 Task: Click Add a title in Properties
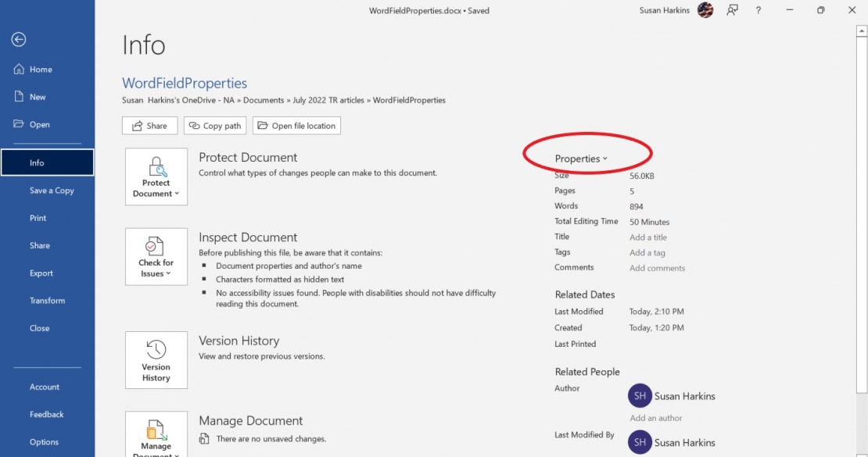coord(648,237)
